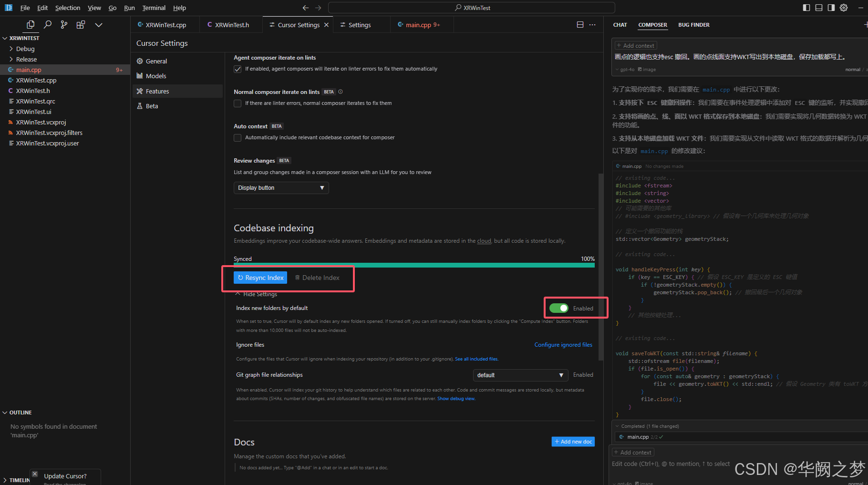Open the Terminal menu
Screen dimensions: 868x485
click(154, 8)
